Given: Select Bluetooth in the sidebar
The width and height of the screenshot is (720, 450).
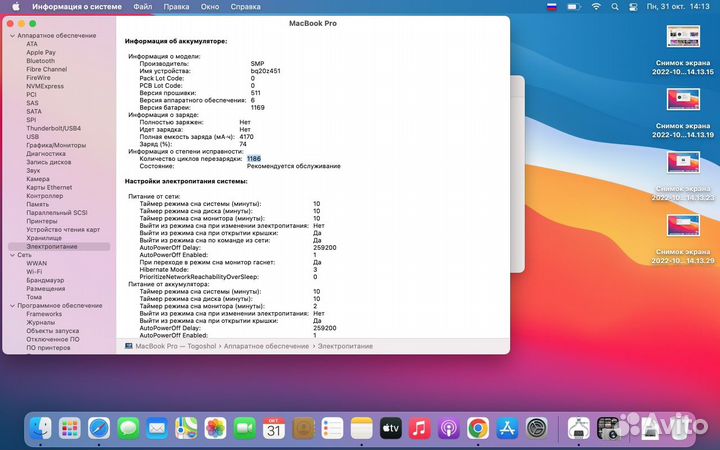Looking at the screenshot, I should click(x=40, y=61).
